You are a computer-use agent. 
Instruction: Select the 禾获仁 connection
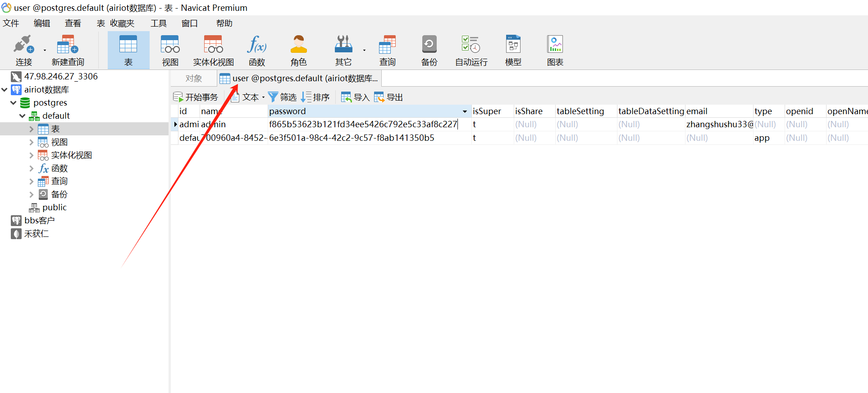pos(37,233)
